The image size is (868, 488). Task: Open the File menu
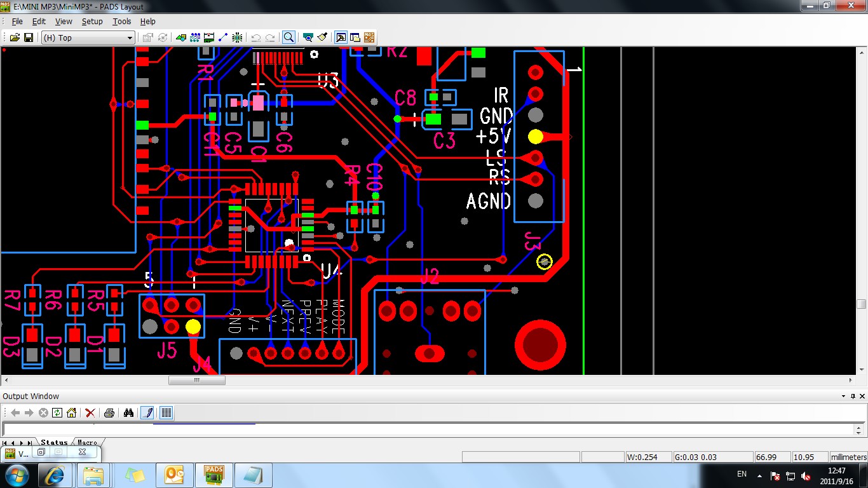[x=17, y=21]
